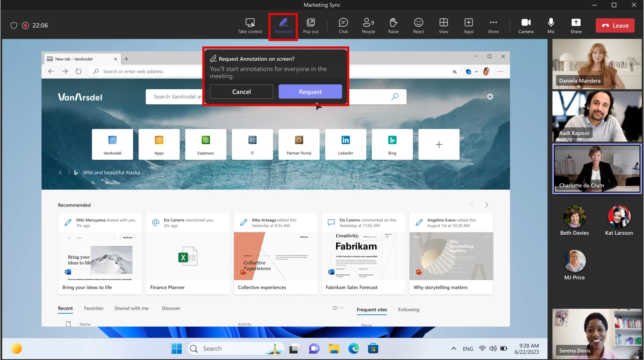The image size is (644, 360).
Task: Open the React emoji menu
Action: [x=418, y=26]
